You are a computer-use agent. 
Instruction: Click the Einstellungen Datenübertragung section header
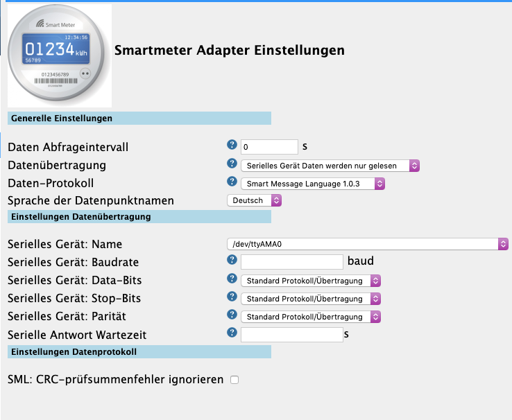tap(139, 216)
